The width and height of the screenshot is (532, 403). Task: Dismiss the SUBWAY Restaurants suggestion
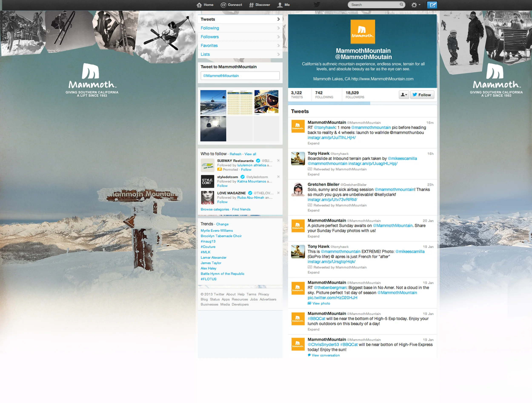pyautogui.click(x=278, y=161)
